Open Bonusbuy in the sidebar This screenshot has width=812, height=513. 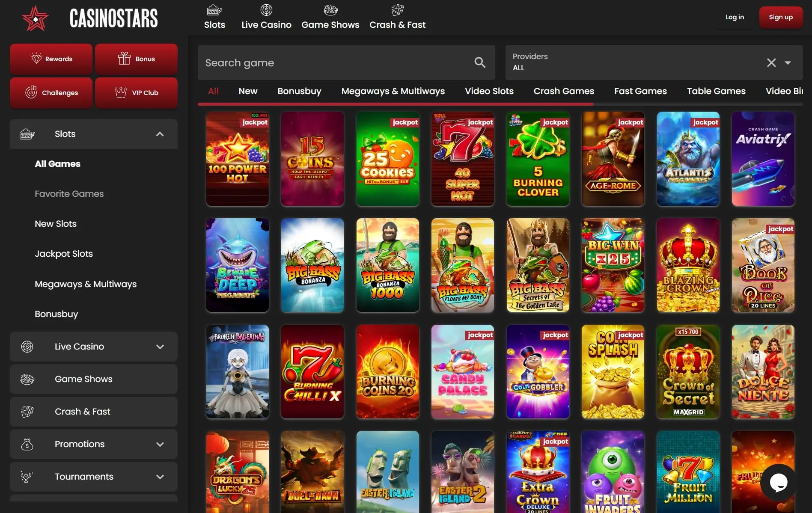click(57, 314)
